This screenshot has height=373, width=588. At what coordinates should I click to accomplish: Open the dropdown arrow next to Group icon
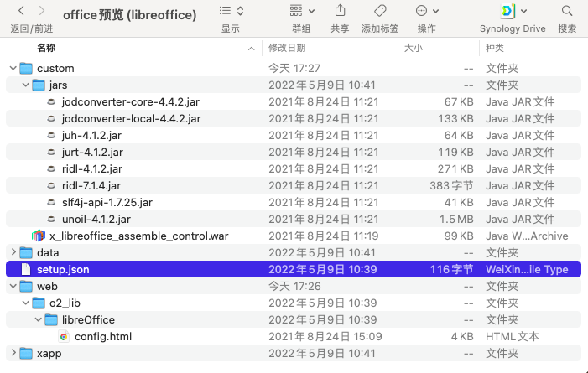point(311,11)
